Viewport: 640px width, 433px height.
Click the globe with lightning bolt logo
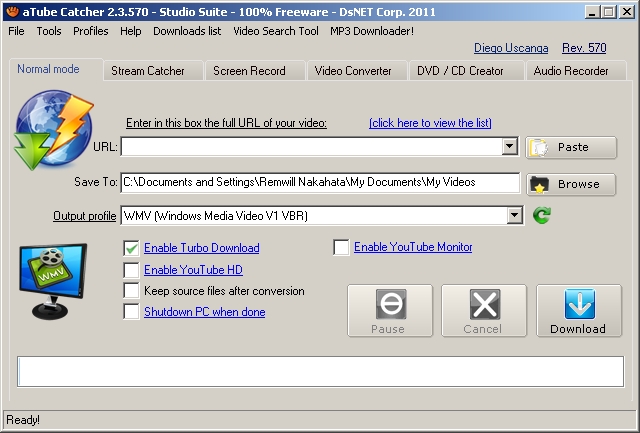53,130
